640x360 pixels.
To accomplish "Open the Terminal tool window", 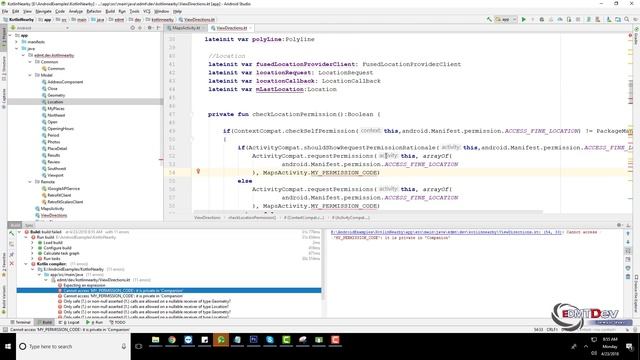I will pos(20,322).
